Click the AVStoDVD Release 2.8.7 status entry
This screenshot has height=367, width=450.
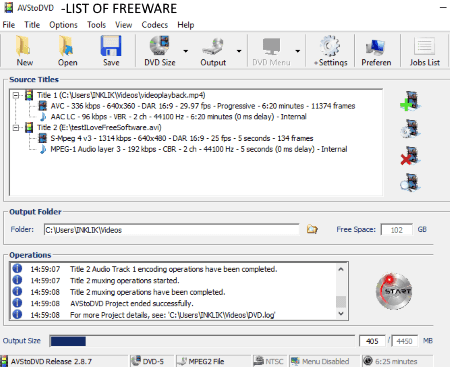pyautogui.click(x=63, y=361)
